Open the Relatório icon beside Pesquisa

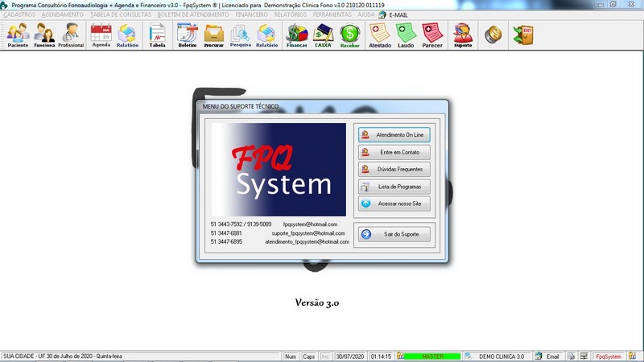tap(267, 35)
